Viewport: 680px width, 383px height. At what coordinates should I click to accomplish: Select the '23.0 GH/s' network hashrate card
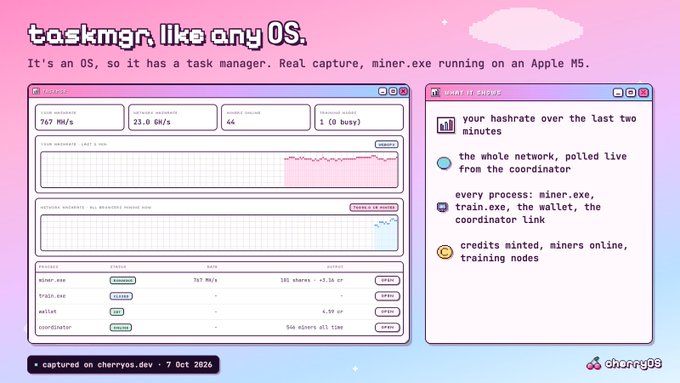pos(173,117)
